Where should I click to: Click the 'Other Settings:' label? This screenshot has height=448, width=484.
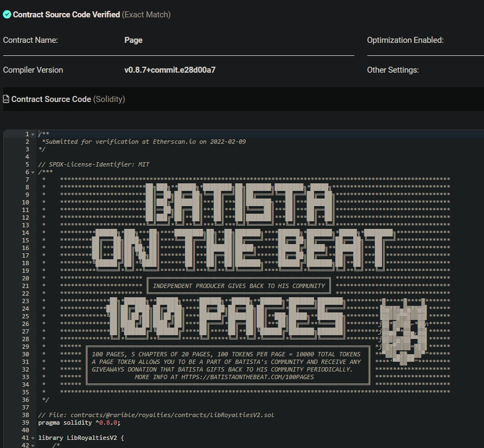[393, 70]
